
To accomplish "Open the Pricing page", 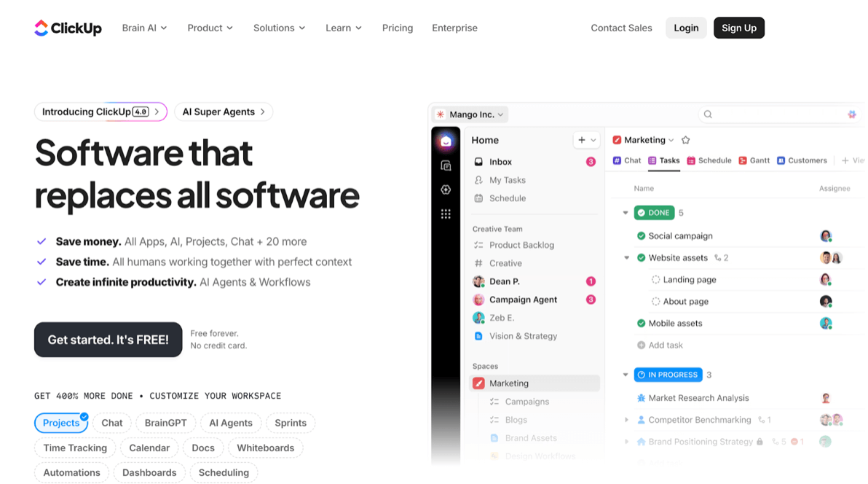I will click(x=398, y=28).
